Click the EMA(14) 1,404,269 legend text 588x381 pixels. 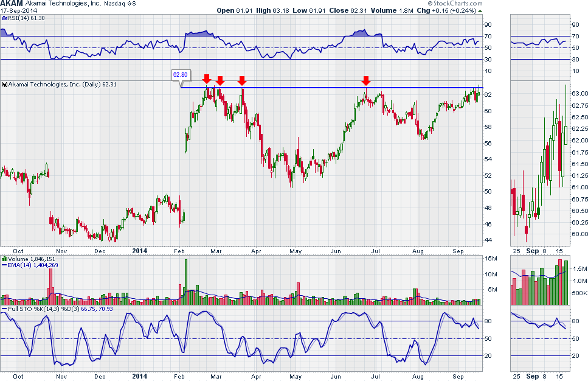pyautogui.click(x=33, y=265)
